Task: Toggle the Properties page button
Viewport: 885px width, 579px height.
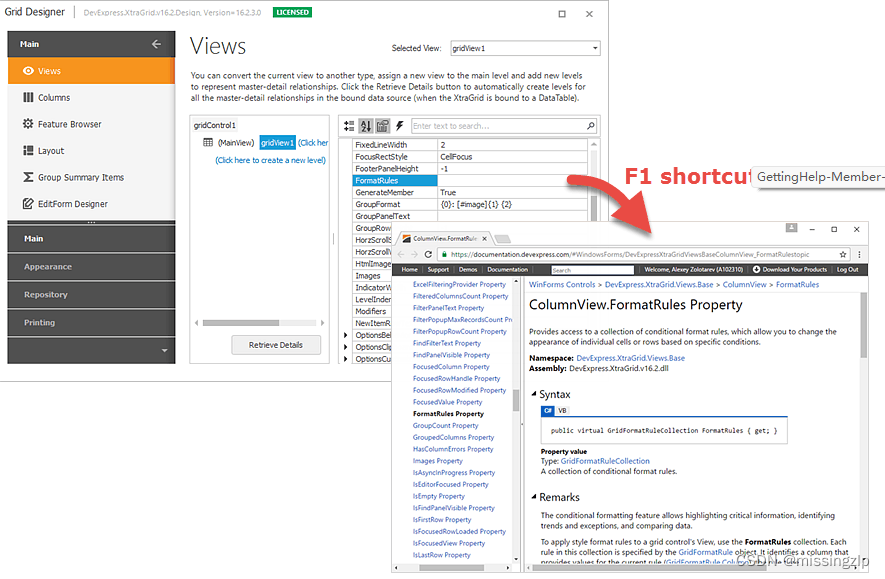Action: [x=383, y=126]
